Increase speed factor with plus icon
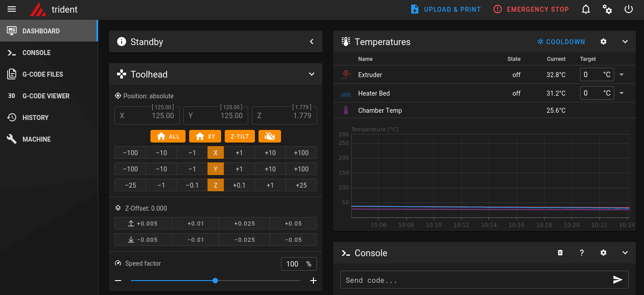 tap(313, 281)
